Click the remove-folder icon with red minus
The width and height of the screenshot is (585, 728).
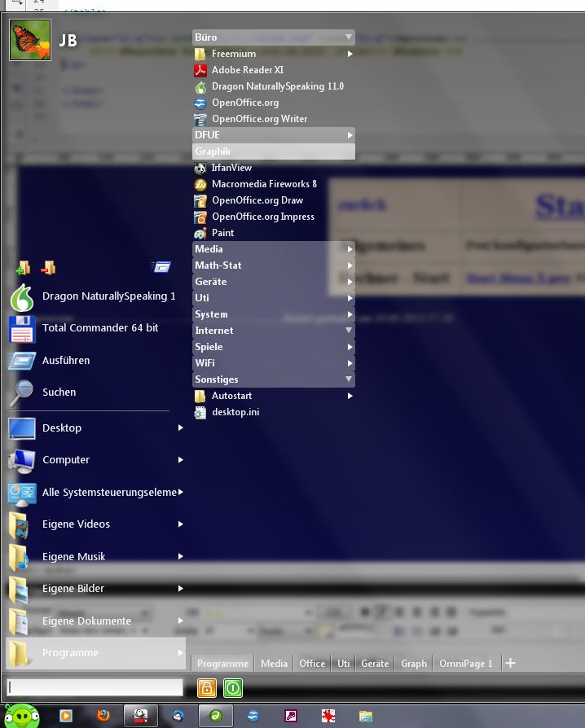point(48,268)
